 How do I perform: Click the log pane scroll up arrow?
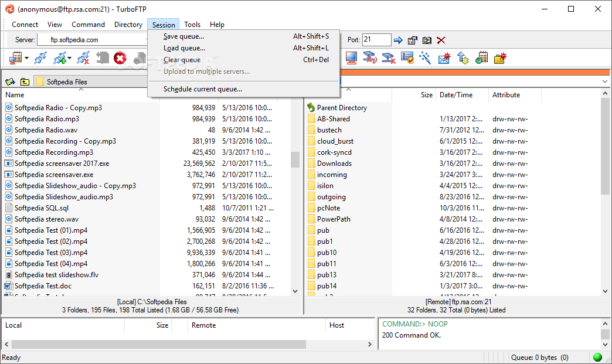pos(605,324)
